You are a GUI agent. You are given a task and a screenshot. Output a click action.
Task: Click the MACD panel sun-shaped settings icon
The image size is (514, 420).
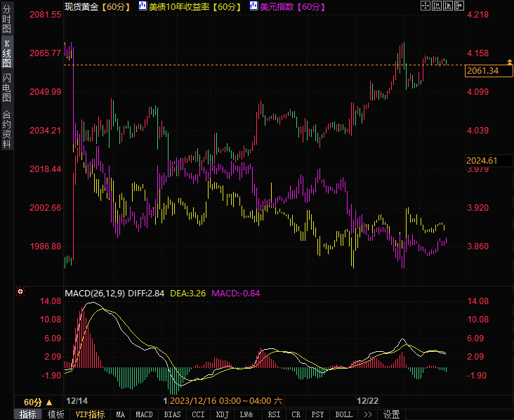(20, 292)
